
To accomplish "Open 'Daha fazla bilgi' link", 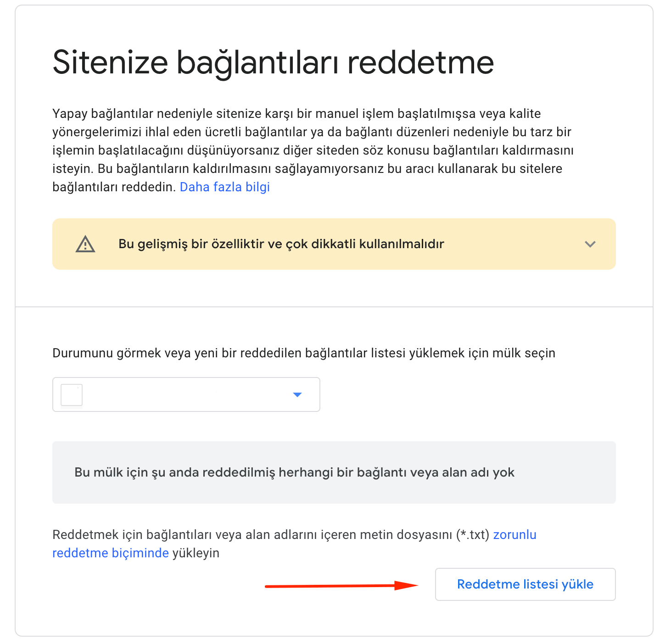I will [224, 187].
